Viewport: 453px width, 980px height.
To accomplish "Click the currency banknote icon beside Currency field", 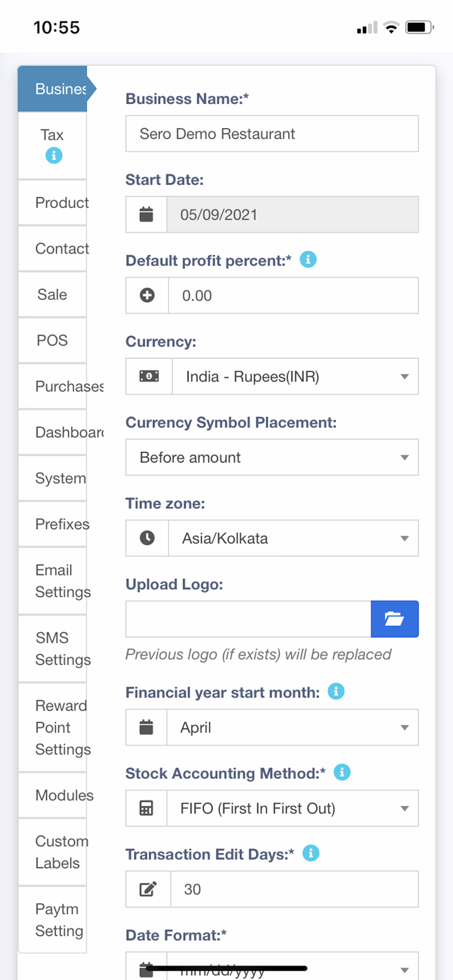I will tap(146, 376).
